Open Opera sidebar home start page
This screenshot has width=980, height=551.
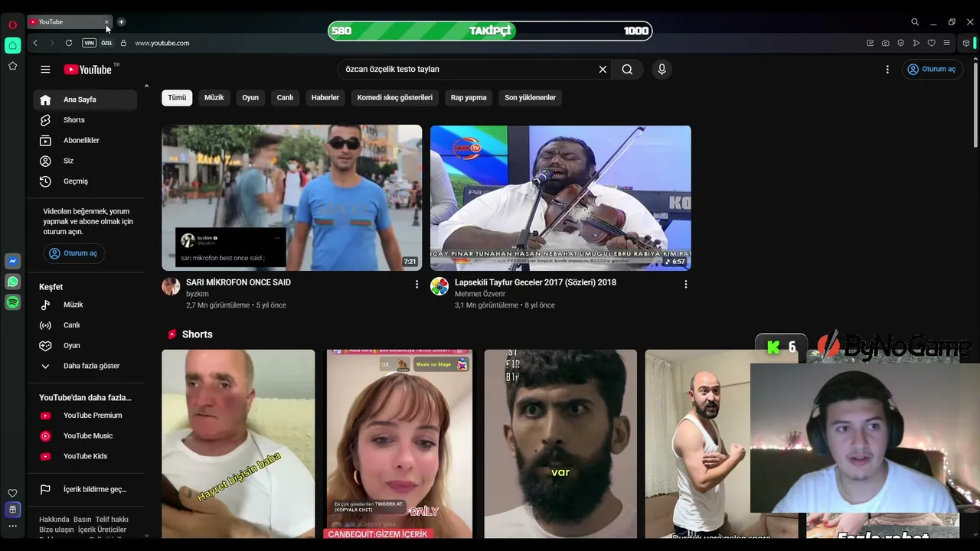12,45
